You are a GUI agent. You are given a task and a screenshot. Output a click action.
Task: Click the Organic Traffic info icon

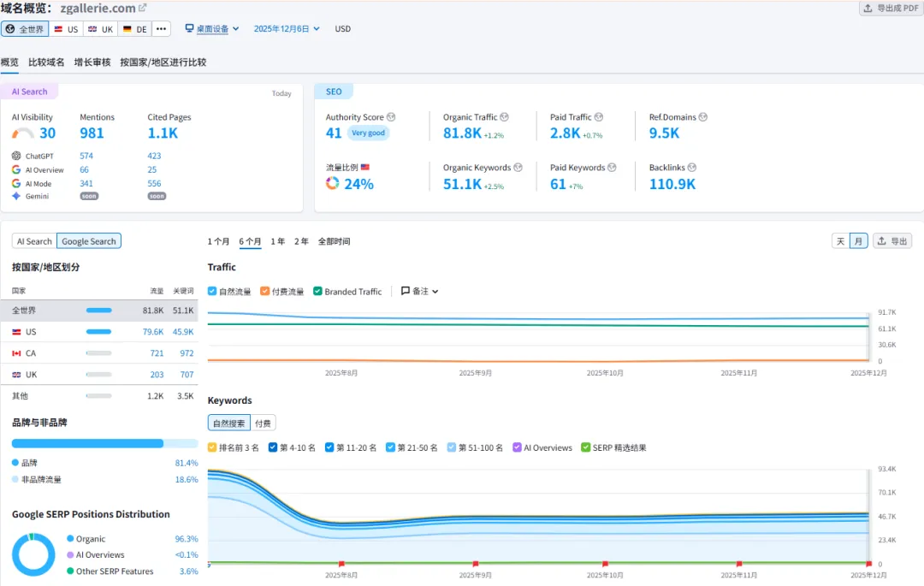coord(504,117)
